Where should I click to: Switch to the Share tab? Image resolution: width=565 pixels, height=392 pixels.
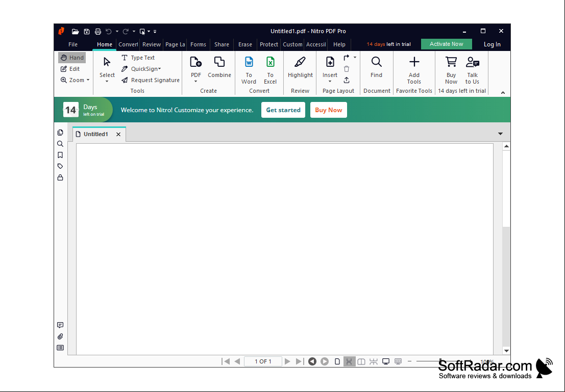pos(222,44)
